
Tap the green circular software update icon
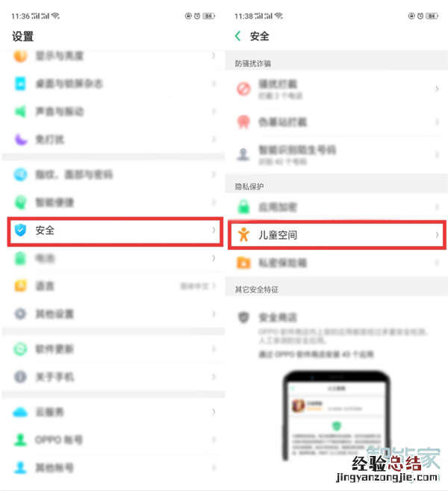[20, 348]
